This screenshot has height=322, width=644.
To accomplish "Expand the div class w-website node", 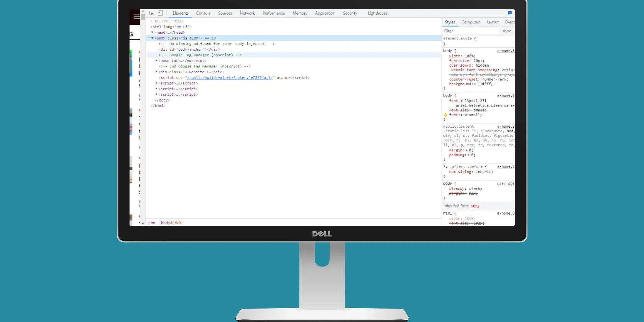I will pyautogui.click(x=156, y=72).
